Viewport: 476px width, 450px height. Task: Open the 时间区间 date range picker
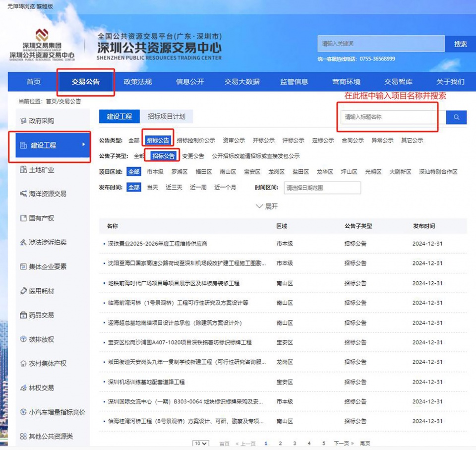point(322,188)
